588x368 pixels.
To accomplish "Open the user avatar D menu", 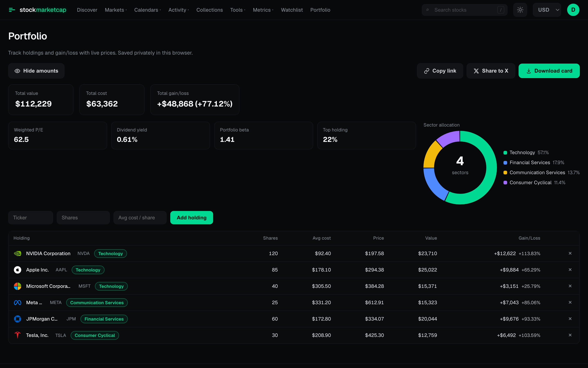I will coord(573,10).
